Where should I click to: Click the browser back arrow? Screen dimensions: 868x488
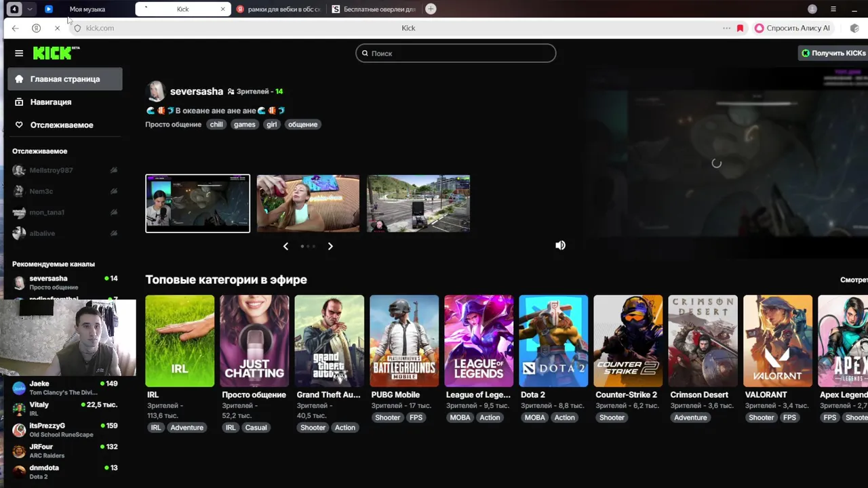point(15,28)
